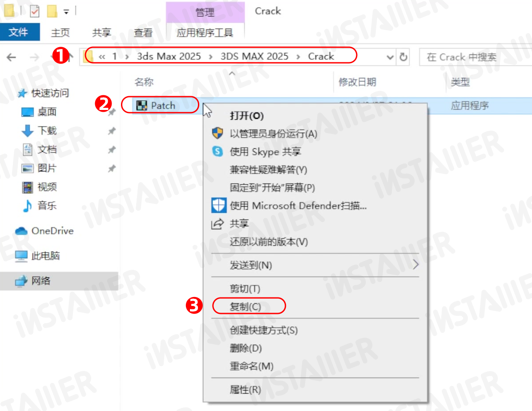Open the quick access toolbar customize arrow

[x=66, y=12]
